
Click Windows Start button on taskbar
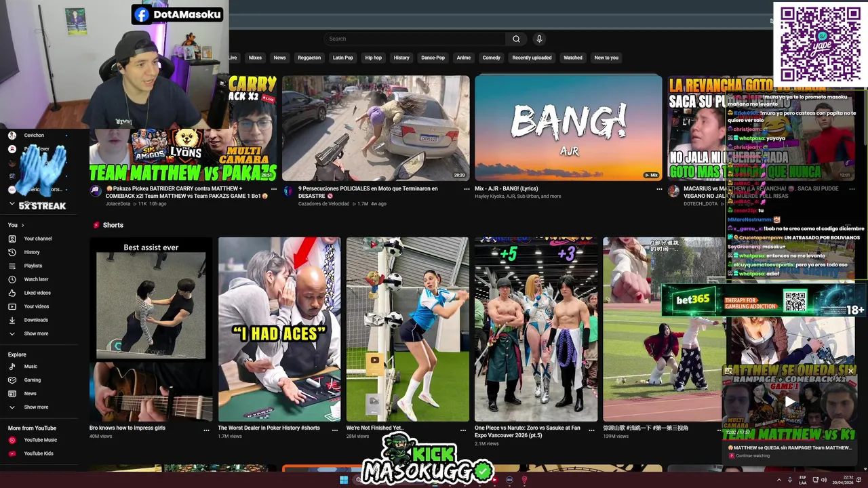tap(344, 481)
